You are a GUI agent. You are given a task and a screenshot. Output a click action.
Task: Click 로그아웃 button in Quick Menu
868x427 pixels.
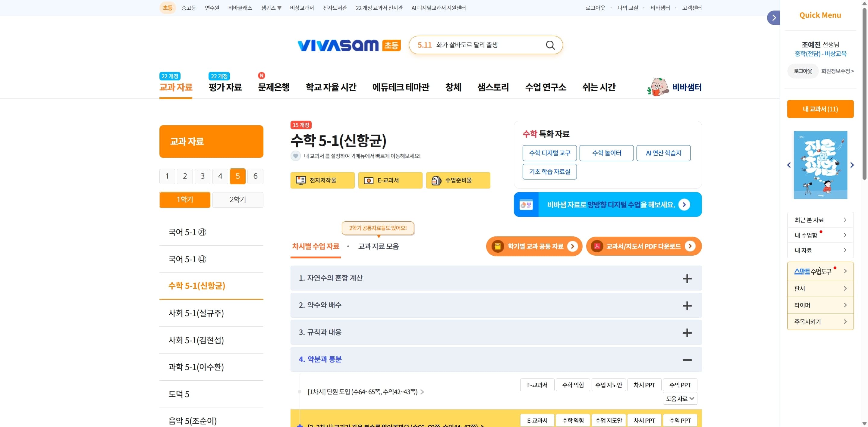[x=803, y=71]
